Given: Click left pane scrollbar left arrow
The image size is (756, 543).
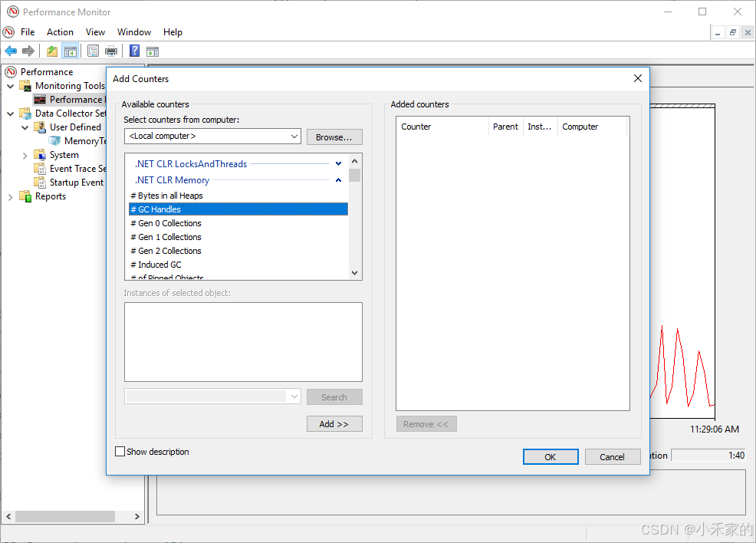Looking at the screenshot, I should tap(8, 516).
